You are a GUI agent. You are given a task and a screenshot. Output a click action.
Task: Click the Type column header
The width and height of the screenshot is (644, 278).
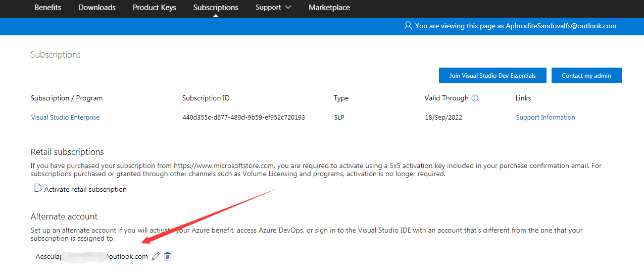[341, 98]
